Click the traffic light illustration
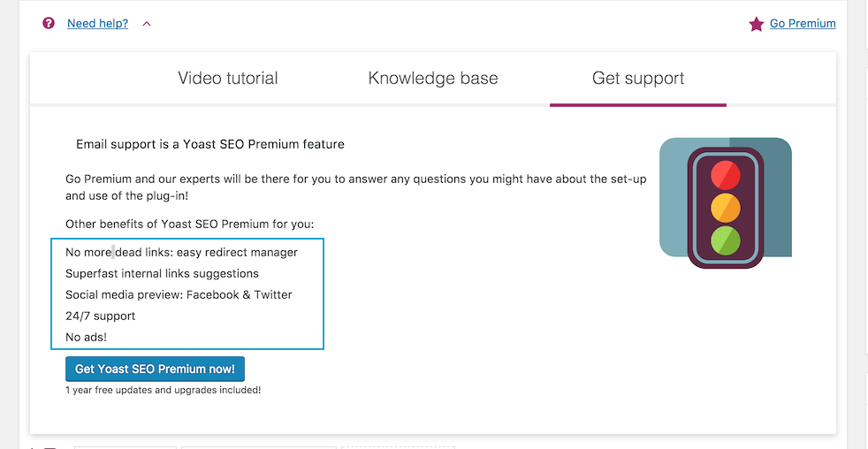 [725, 202]
